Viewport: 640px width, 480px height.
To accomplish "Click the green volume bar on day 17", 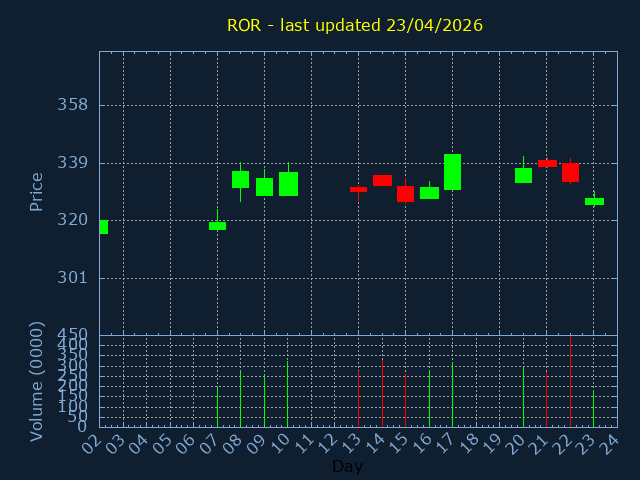I will coord(452,394).
